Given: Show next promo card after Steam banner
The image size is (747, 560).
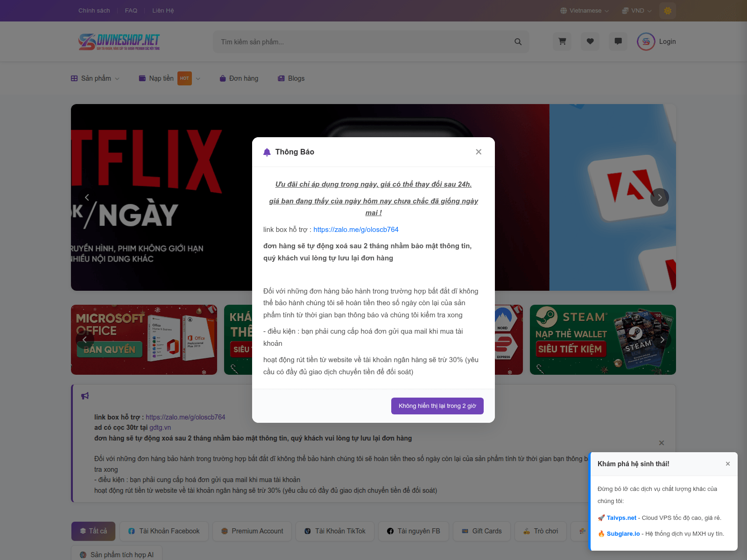Looking at the screenshot, I should point(662,340).
